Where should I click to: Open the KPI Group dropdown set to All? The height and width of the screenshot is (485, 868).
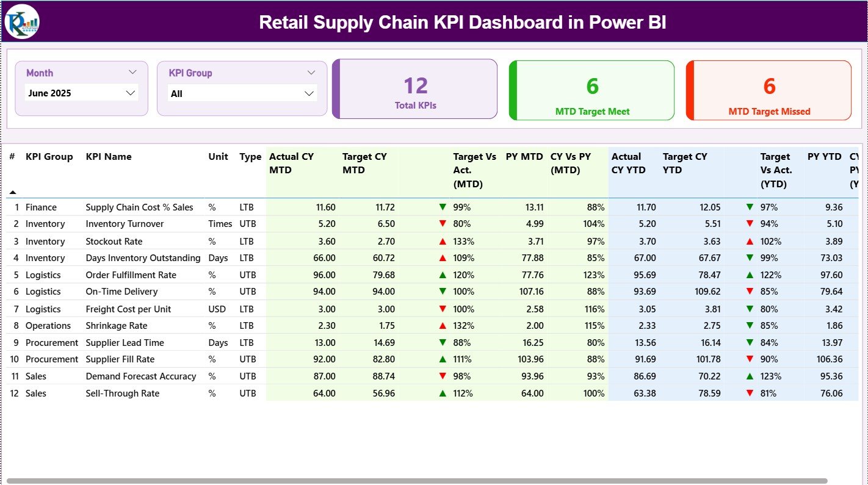click(x=242, y=93)
